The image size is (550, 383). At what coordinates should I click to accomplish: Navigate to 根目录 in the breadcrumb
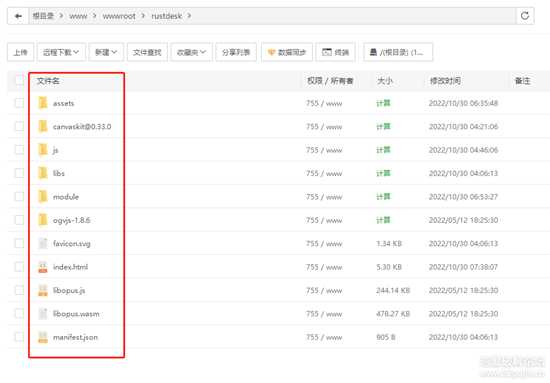click(x=43, y=16)
